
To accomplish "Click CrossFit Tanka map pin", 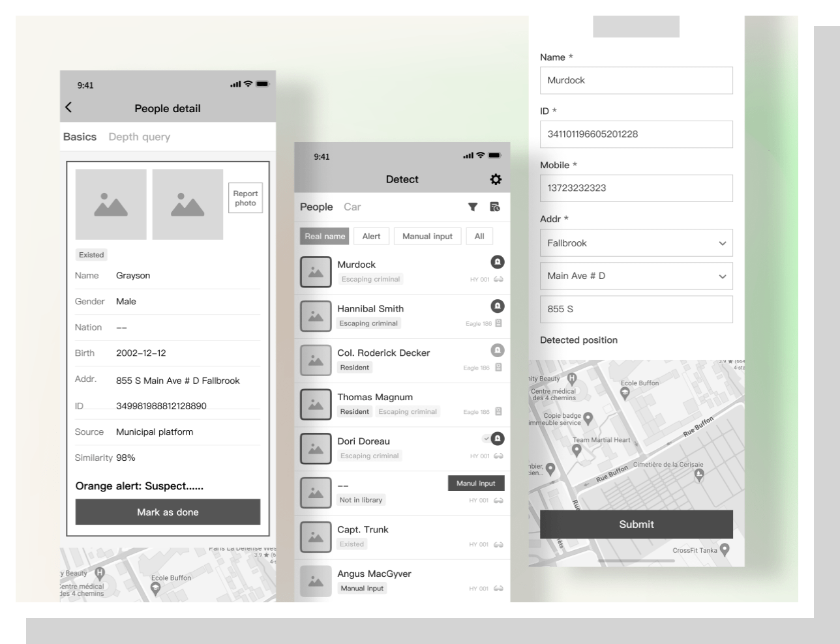I will click(x=725, y=550).
